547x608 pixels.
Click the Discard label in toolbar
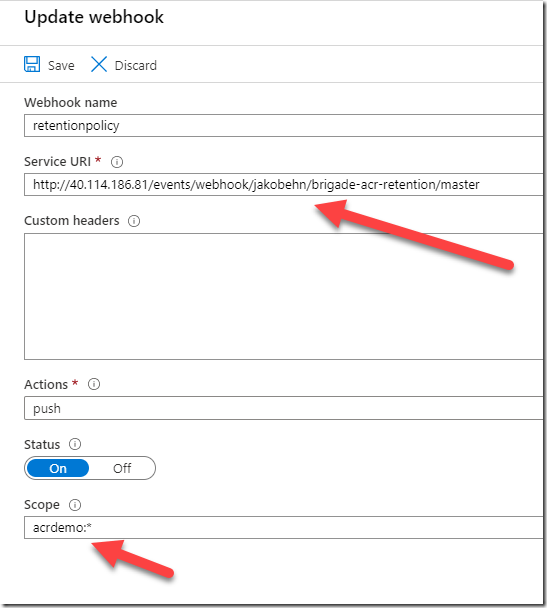pos(136,66)
